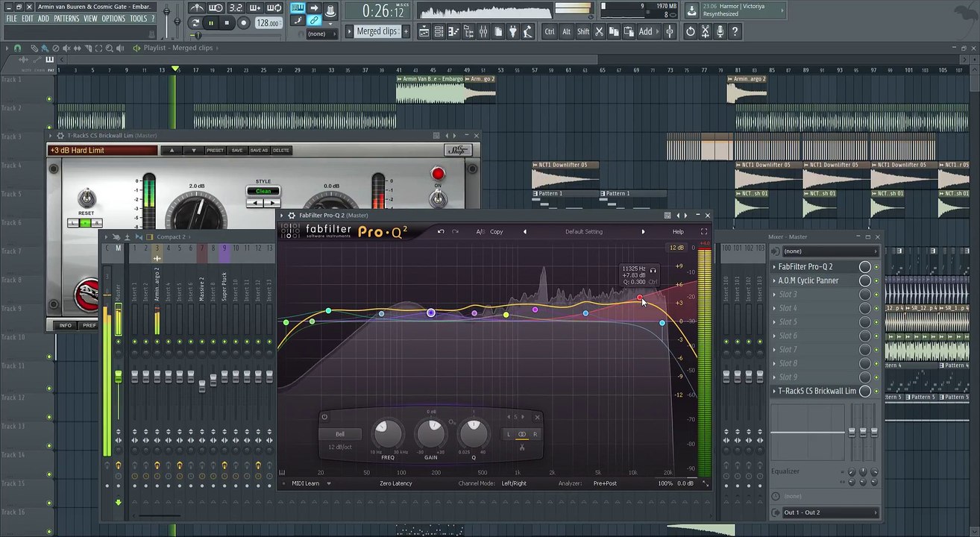Open the FILE menu

click(x=11, y=19)
